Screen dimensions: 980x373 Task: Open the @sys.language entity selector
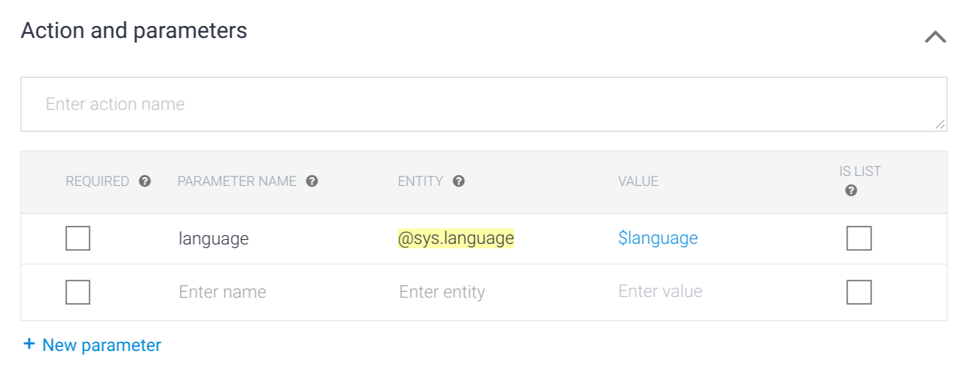456,238
